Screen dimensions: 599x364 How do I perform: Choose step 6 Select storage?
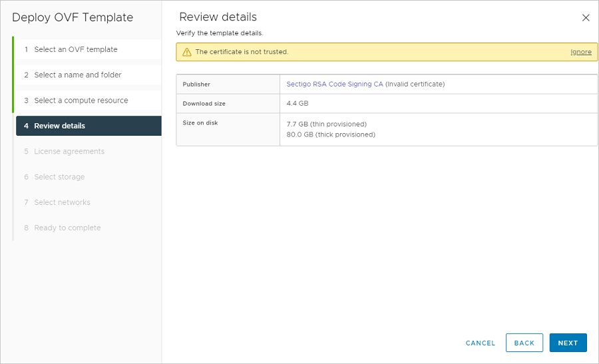59,177
